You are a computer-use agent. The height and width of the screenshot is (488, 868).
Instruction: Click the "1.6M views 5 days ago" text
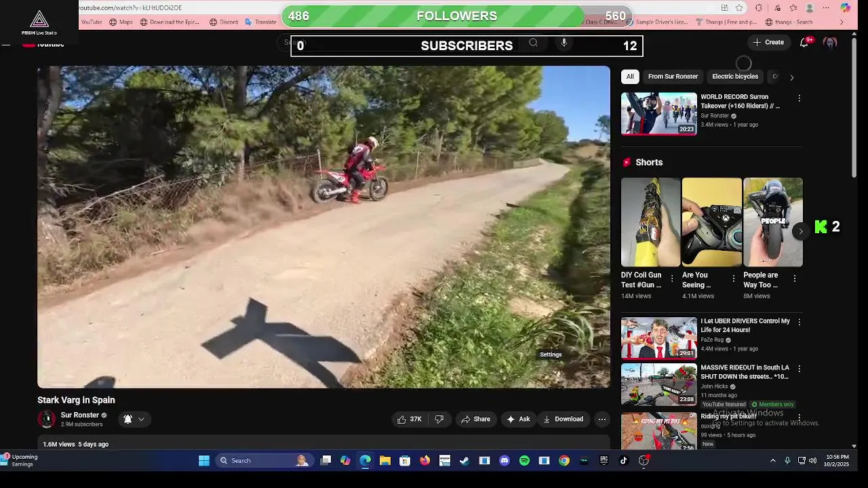tap(75, 444)
